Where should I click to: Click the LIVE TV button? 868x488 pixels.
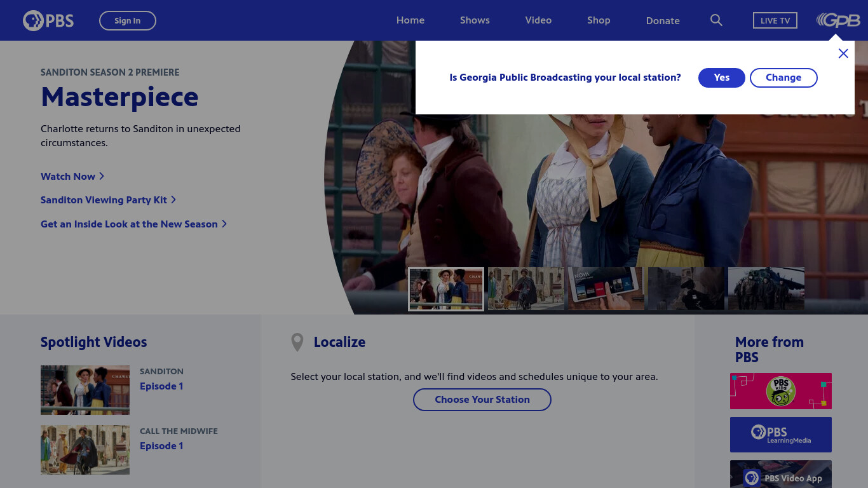[x=775, y=20]
